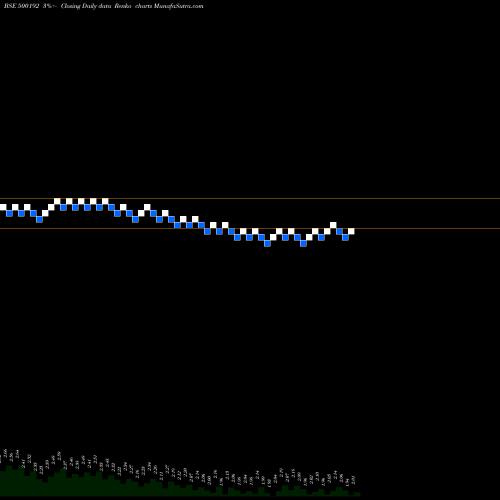
Task: Click the lower orange horizontal level line
Action: click(x=250, y=229)
